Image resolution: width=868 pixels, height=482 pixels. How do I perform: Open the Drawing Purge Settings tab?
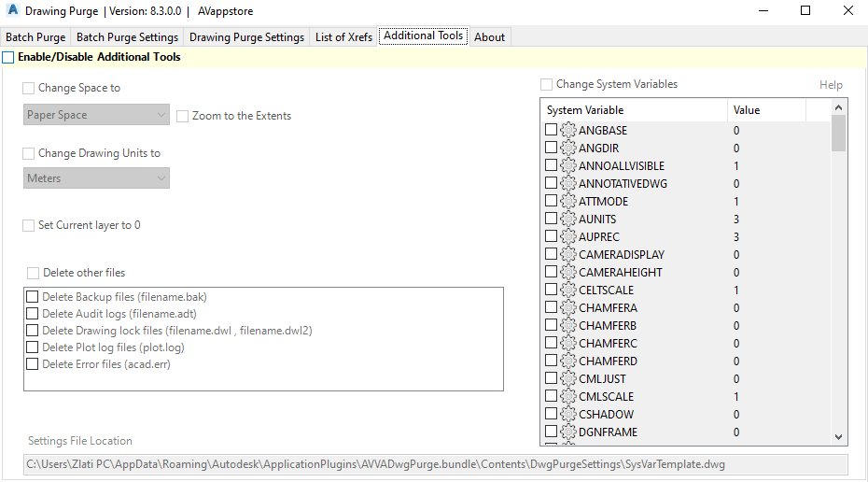pos(247,37)
